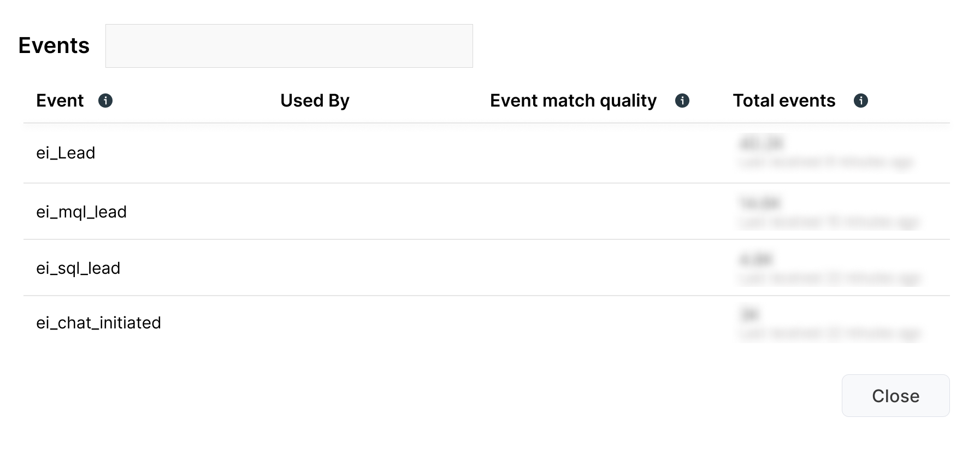This screenshot has height=453, width=980.
Task: Click the Events dialog title
Action: pyautogui.click(x=54, y=46)
